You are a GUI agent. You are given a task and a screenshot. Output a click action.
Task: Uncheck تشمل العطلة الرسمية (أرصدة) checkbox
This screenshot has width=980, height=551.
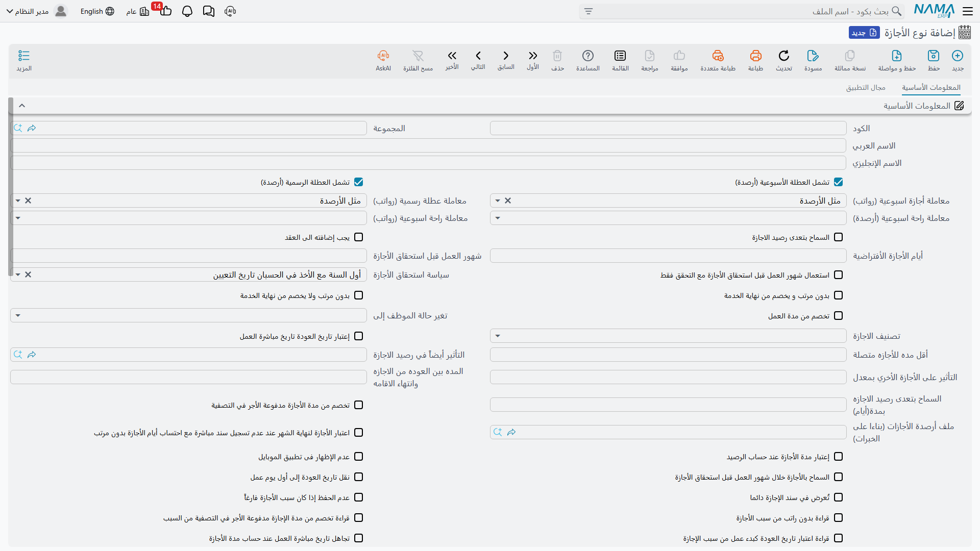(x=358, y=182)
